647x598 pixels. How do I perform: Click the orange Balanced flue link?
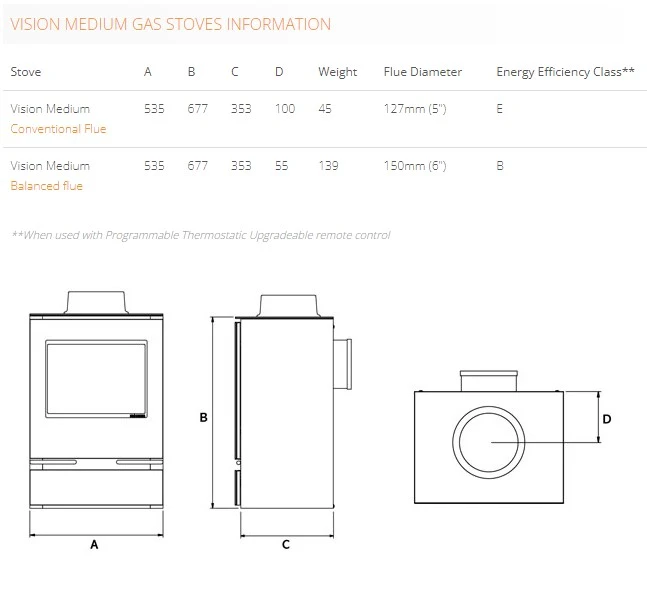46,186
